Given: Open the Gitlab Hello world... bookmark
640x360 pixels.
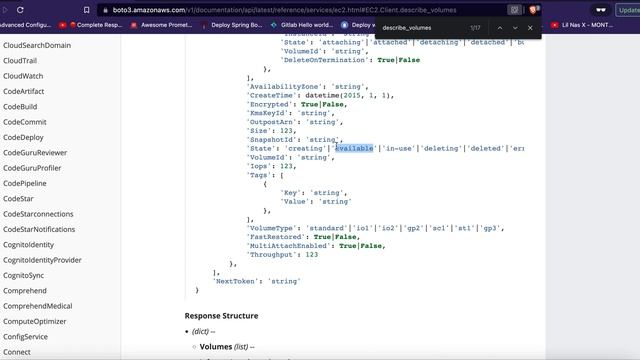Looking at the screenshot, I should pyautogui.click(x=302, y=25).
